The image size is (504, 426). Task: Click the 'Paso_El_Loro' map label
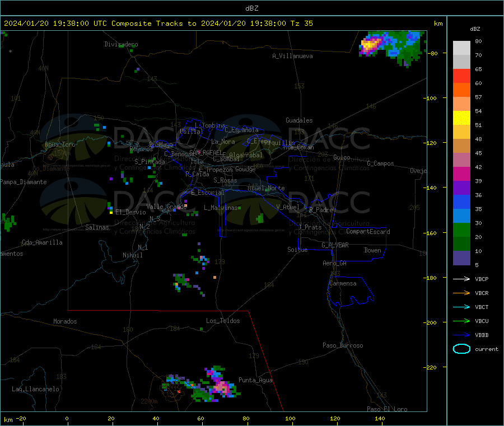[x=387, y=409]
